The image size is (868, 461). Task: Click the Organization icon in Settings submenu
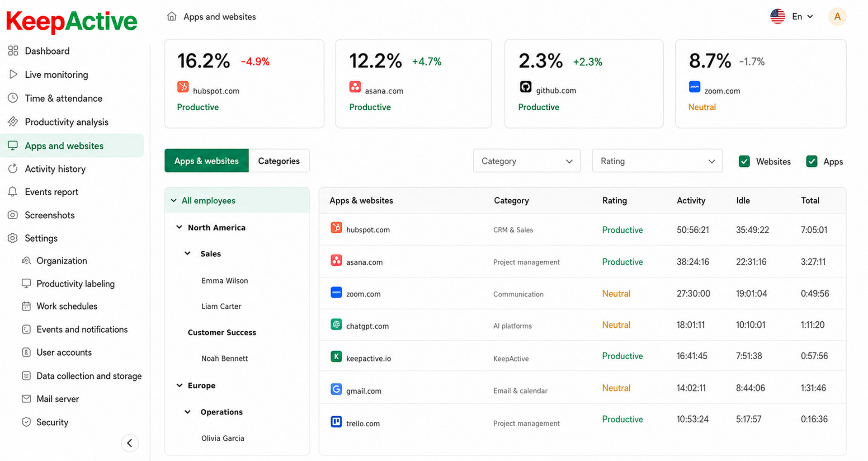coord(27,261)
